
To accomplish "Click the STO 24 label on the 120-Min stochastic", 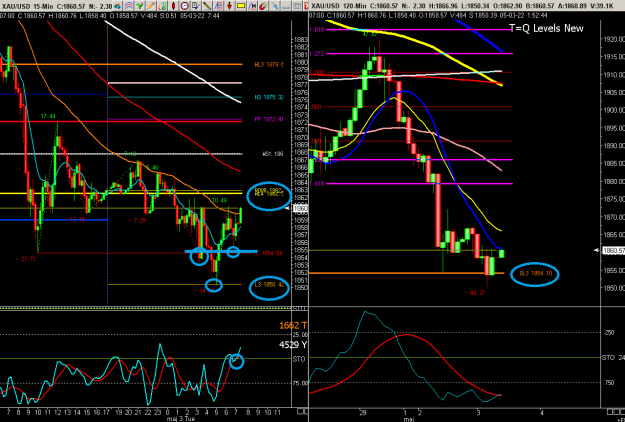I will click(x=613, y=358).
